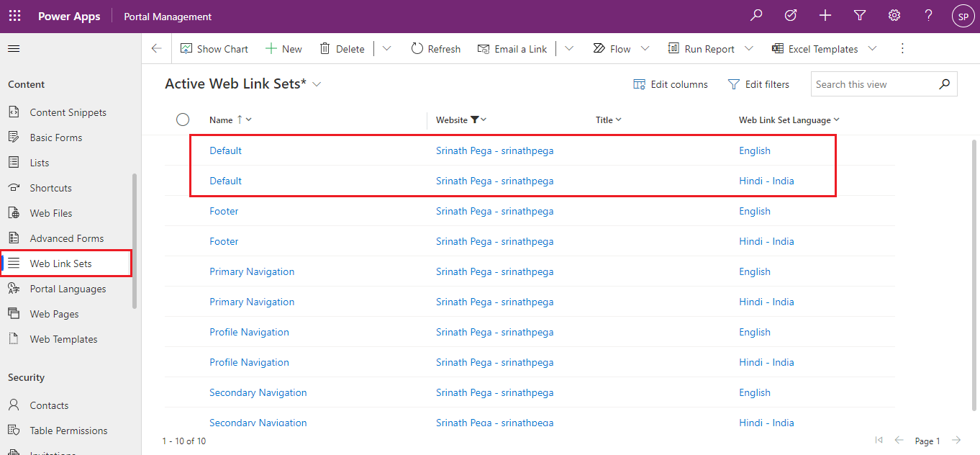Open the help question mark icon

(x=929, y=16)
